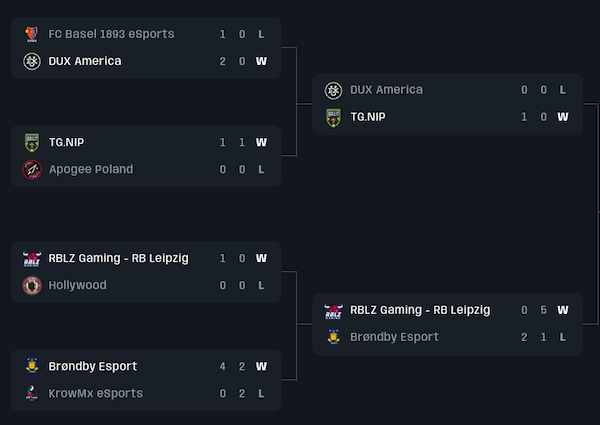Click the L badge next to FC Basel 1893
600x425 pixels.
261,34
